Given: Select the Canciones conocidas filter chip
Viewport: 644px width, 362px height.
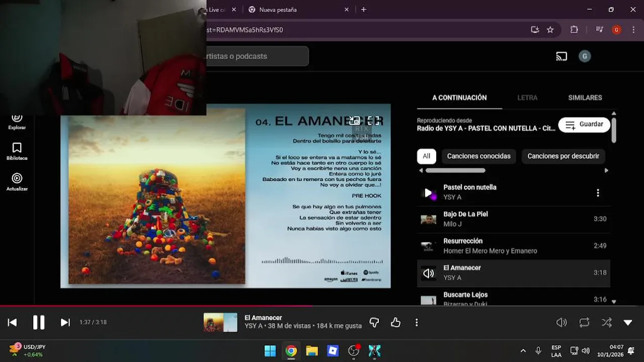Looking at the screenshot, I should pyautogui.click(x=478, y=156).
